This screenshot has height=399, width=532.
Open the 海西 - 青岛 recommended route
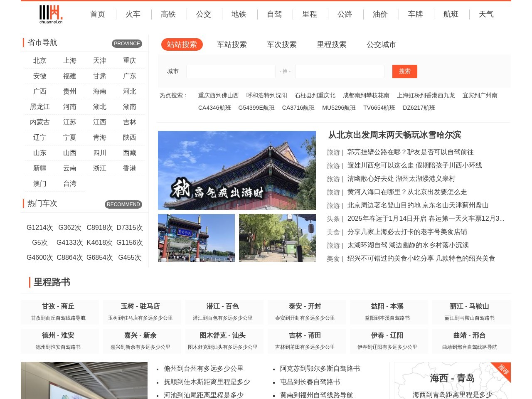click(x=452, y=379)
